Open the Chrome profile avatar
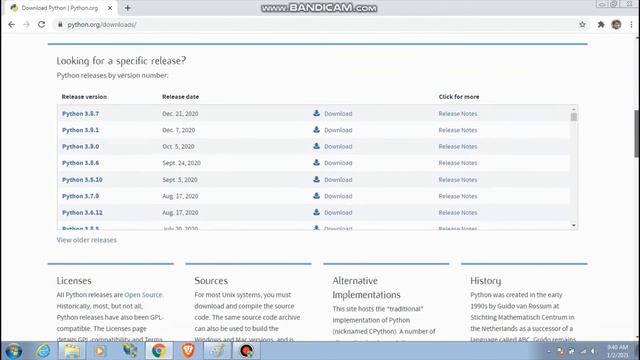This screenshot has height=360, width=640. pyautogui.click(x=616, y=24)
